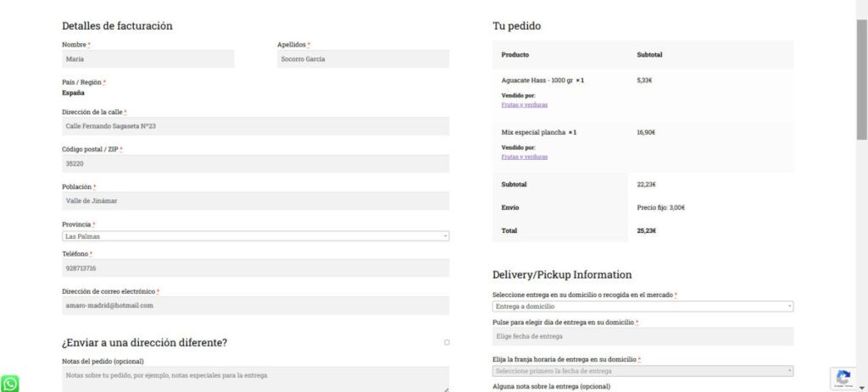Expand the Provincia dropdown showing Las Palmas

[255, 236]
